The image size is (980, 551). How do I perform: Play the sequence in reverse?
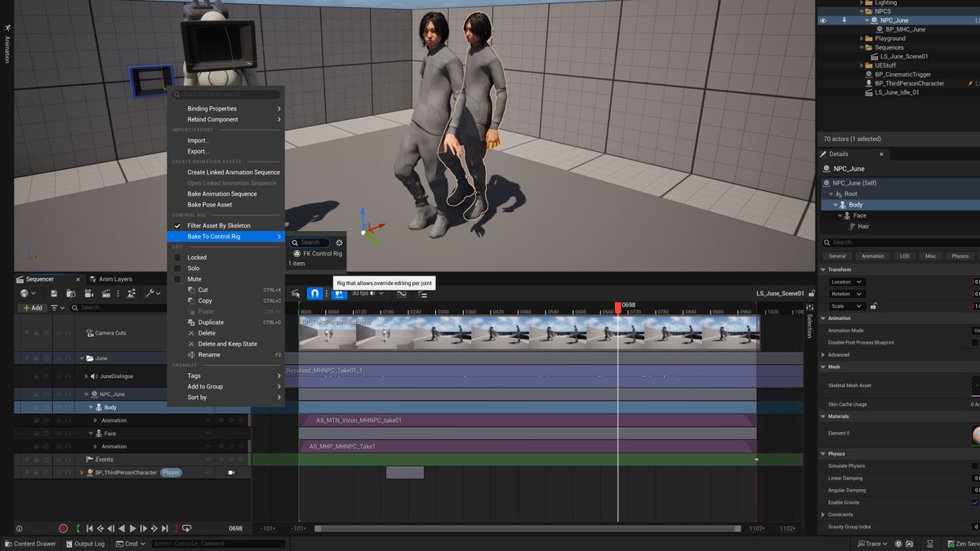click(122, 528)
